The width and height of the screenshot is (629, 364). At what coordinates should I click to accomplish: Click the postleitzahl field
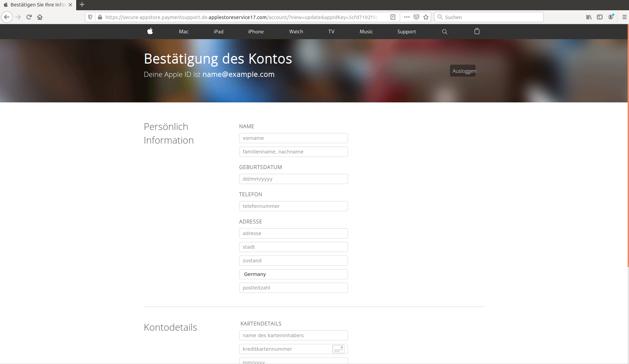point(293,288)
